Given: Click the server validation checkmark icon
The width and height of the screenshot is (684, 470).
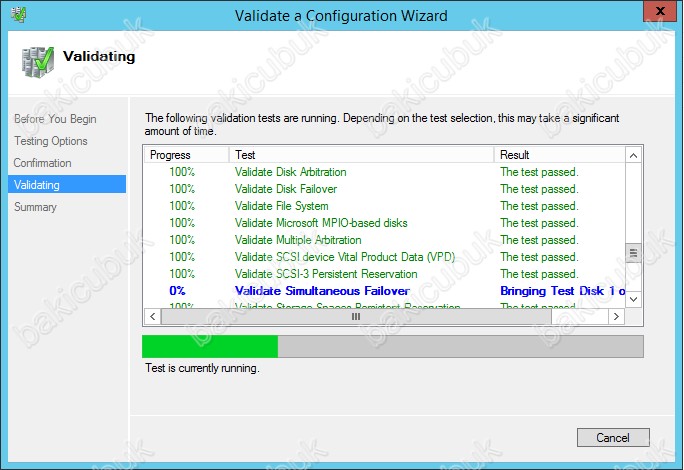Looking at the screenshot, I should pos(38,62).
